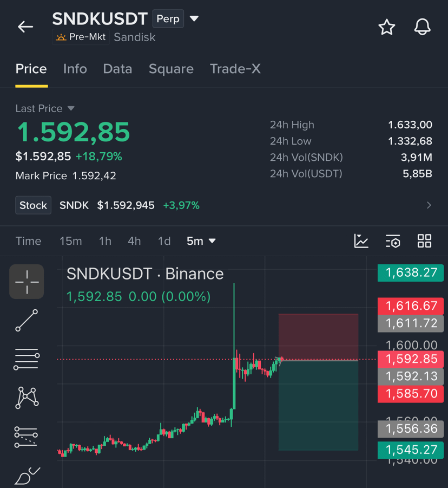Tap the SNDK stock price $1.592,945
This screenshot has width=448, height=488.
tap(126, 205)
